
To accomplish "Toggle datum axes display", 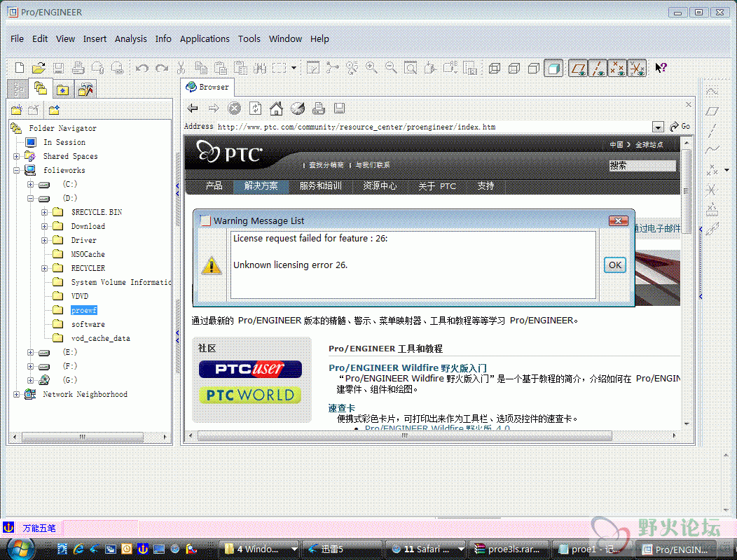I will pyautogui.click(x=598, y=68).
